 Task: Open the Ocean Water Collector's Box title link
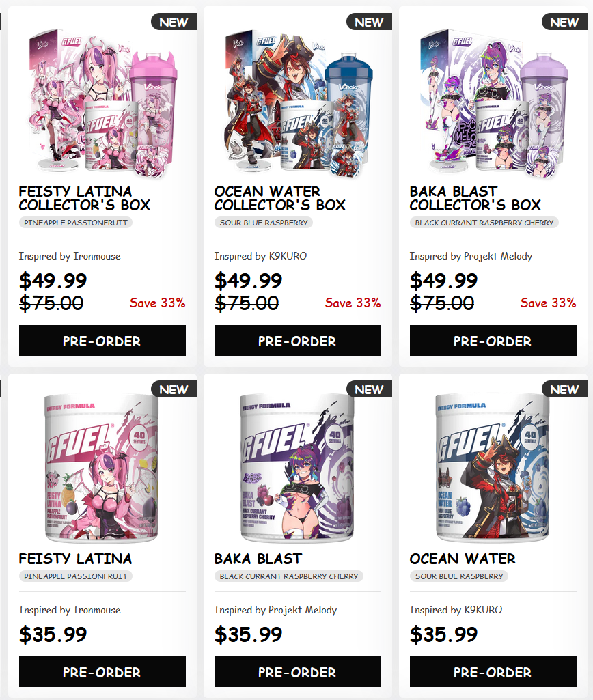(x=280, y=198)
